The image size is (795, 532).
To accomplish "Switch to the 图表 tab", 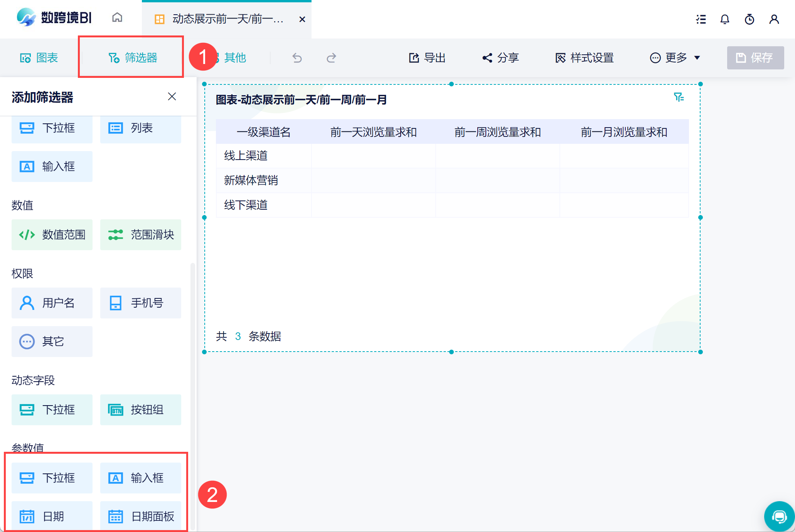I will 39,58.
